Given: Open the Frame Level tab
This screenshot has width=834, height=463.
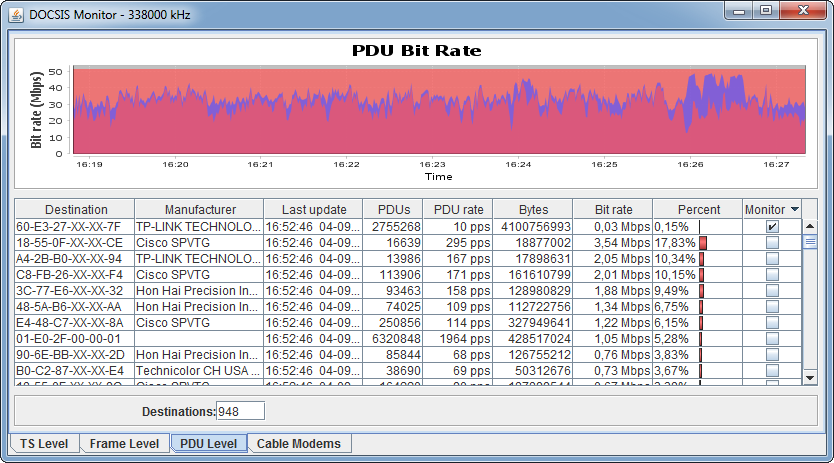Looking at the screenshot, I should click(124, 444).
